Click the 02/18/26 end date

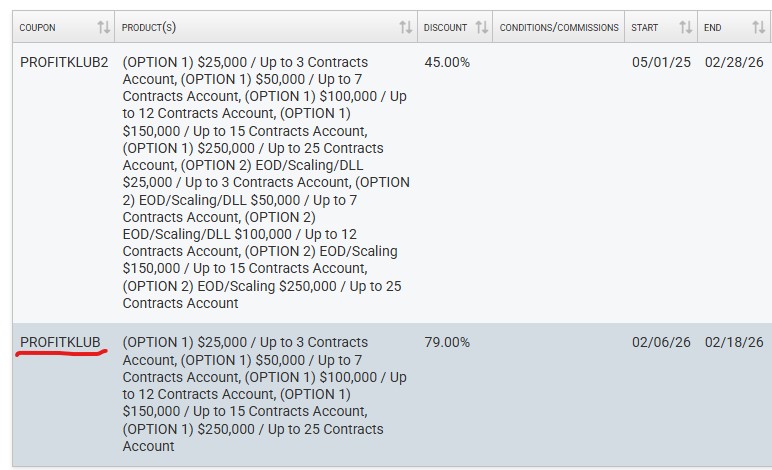pyautogui.click(x=734, y=342)
